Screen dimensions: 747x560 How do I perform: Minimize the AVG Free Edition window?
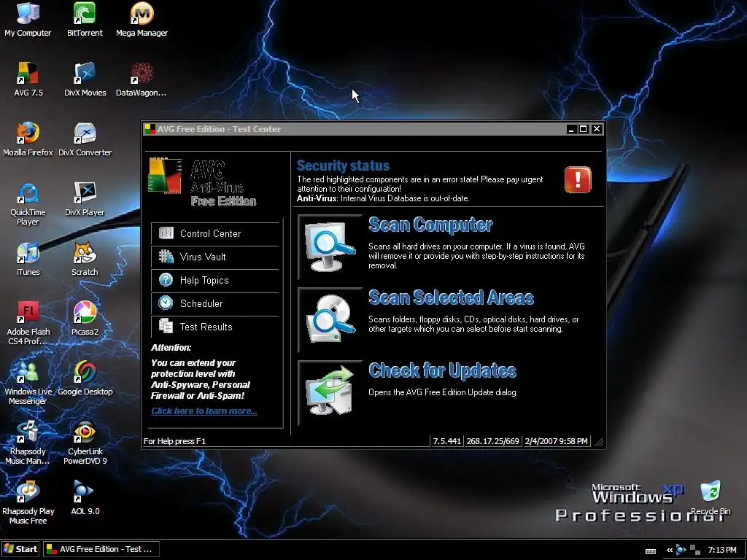tap(571, 129)
